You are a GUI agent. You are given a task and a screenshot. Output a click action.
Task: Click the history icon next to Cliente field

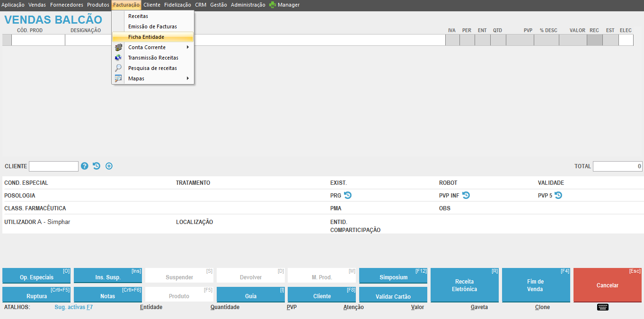pos(97,166)
